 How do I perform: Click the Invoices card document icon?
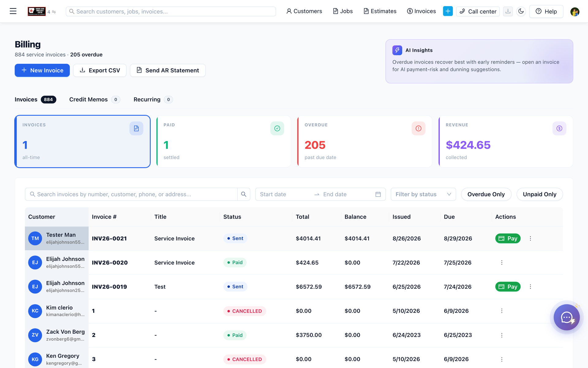coord(136,128)
